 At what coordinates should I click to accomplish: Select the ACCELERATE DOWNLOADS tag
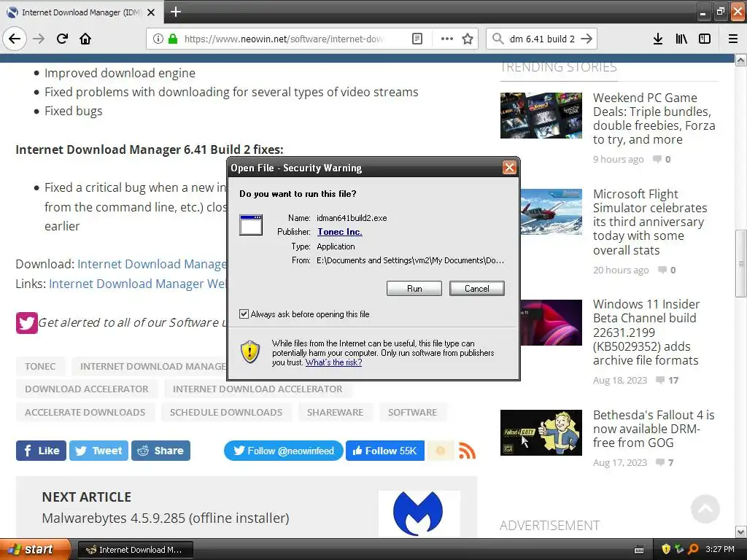[85, 413]
